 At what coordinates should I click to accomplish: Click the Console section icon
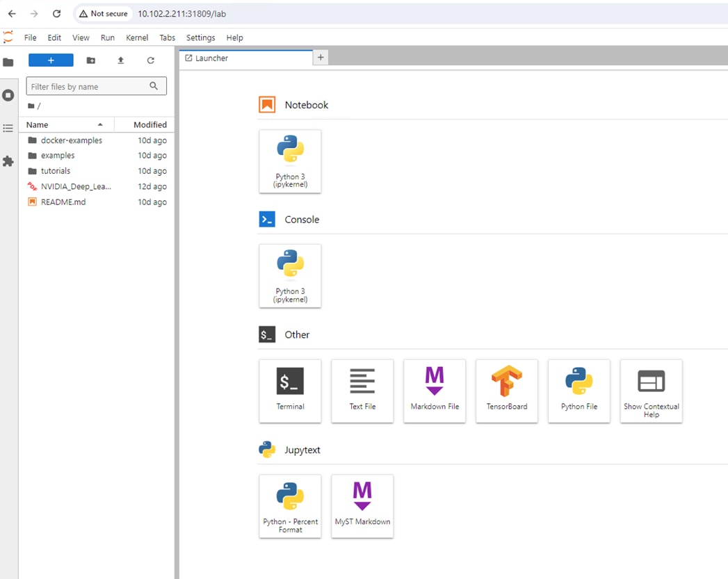tap(267, 220)
